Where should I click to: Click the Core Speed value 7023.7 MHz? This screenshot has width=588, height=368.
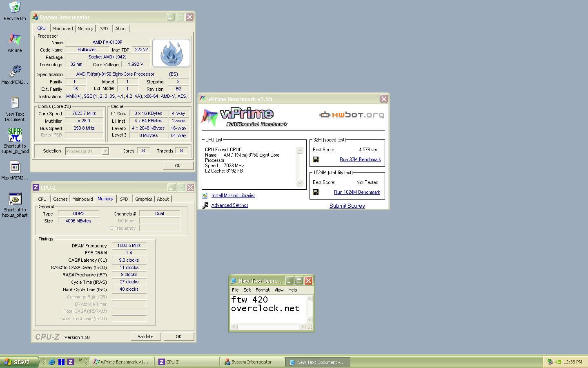coord(84,113)
